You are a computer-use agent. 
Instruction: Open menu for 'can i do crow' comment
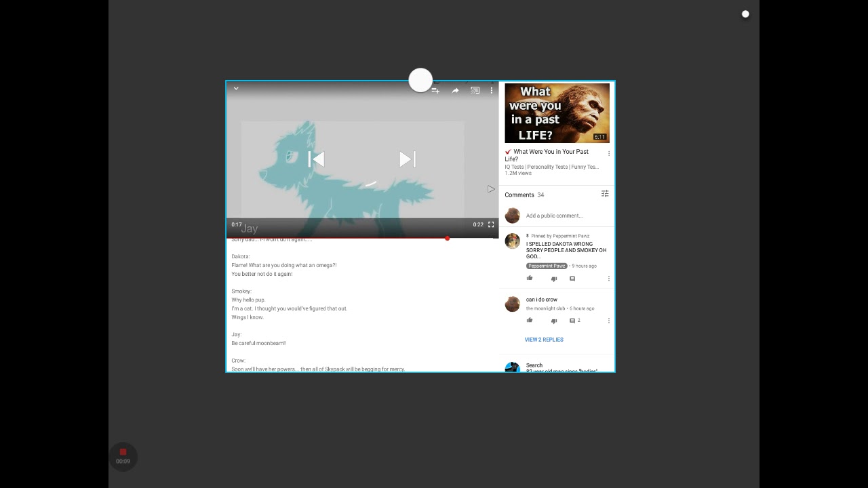click(x=609, y=321)
